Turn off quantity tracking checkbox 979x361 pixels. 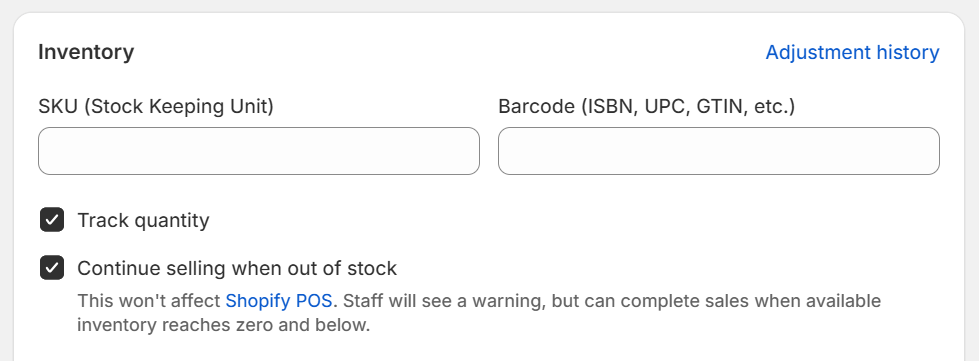(x=52, y=220)
